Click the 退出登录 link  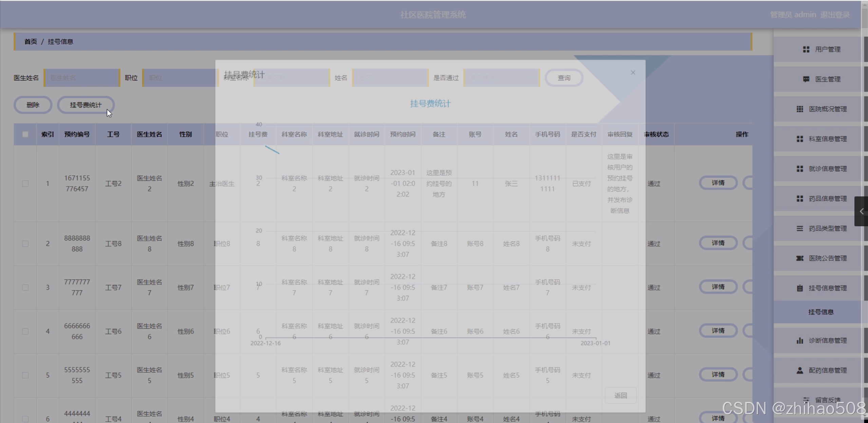(x=835, y=15)
